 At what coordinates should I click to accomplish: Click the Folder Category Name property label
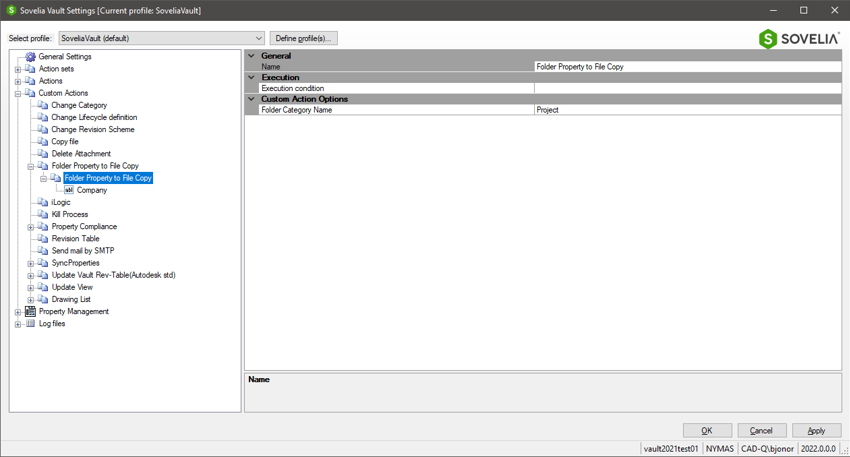point(297,110)
